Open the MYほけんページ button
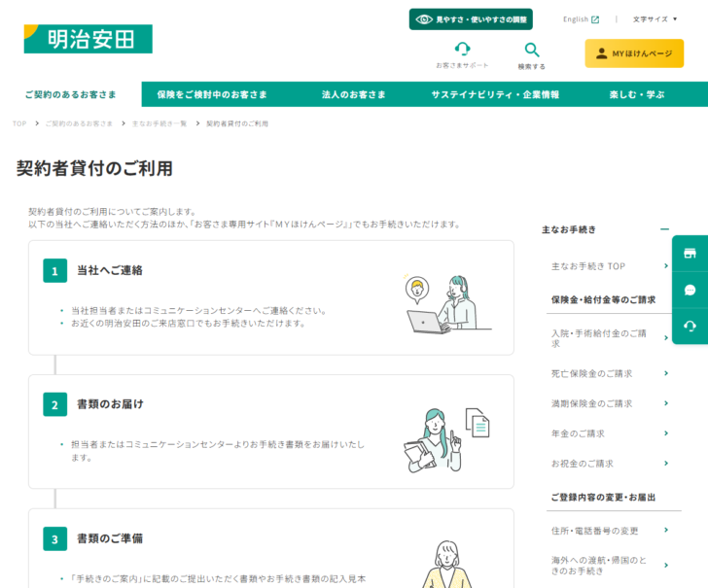Screen dimensions: 708x588 tap(634, 53)
